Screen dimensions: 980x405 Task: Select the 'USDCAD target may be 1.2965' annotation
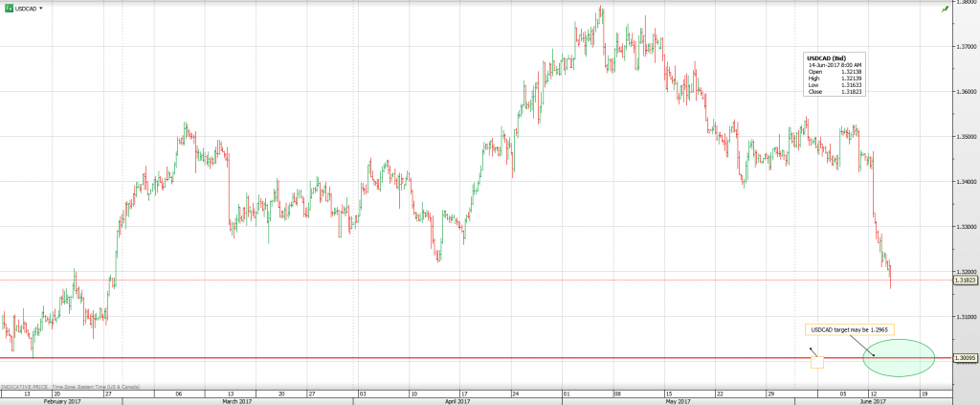tap(850, 329)
